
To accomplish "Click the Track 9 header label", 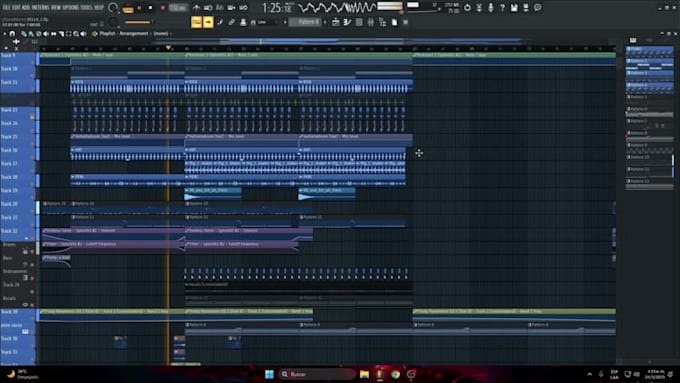I will coord(8,55).
